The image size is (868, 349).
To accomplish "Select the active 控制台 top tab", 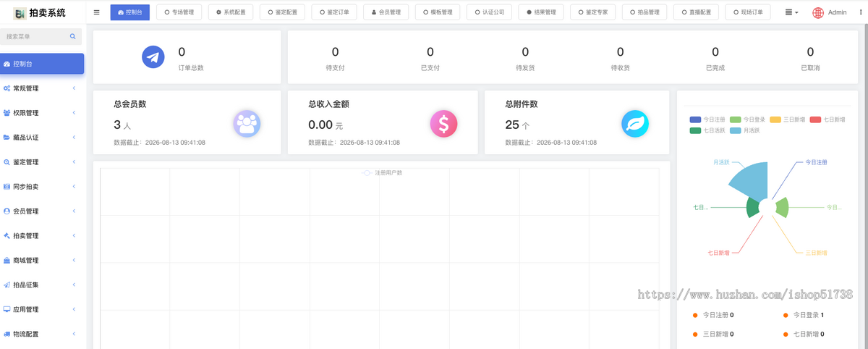I will coord(130,12).
